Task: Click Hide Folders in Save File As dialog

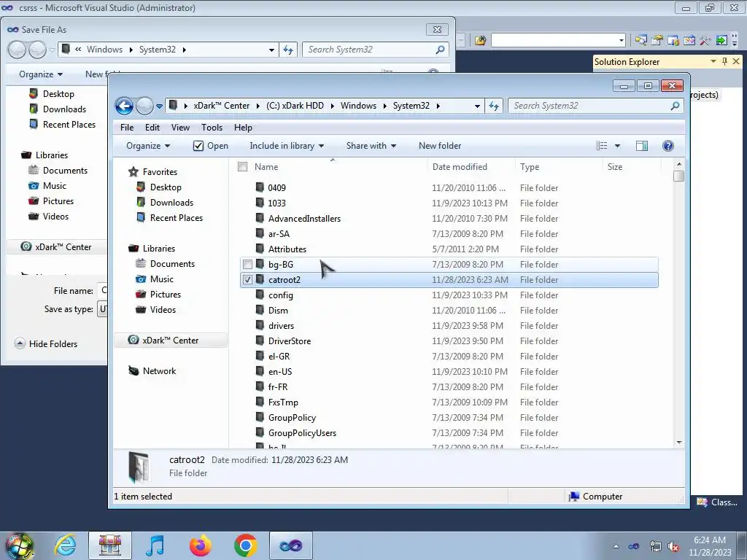Action: (x=46, y=344)
